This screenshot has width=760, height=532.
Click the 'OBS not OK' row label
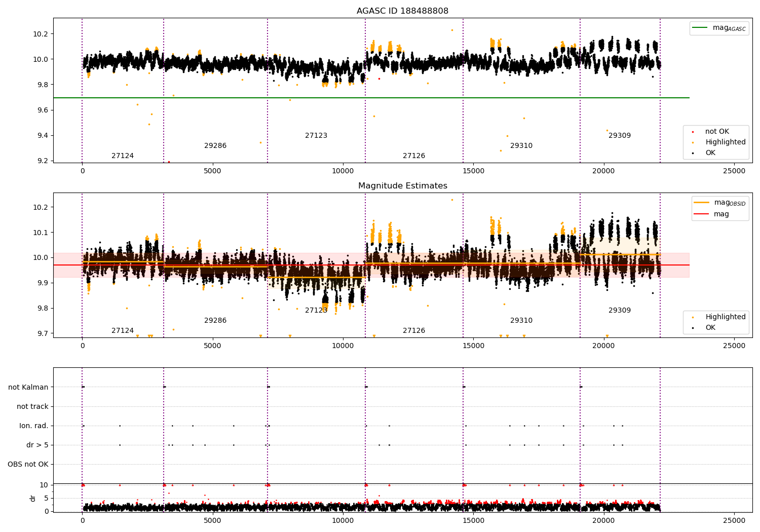(28, 465)
